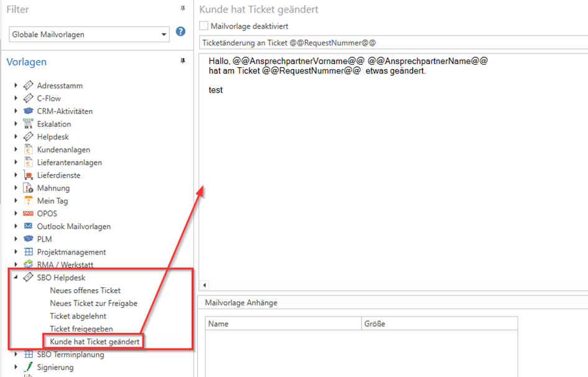The width and height of the screenshot is (588, 377).
Task: Click the Vorlagen panel pushpin icon
Action: click(x=182, y=61)
